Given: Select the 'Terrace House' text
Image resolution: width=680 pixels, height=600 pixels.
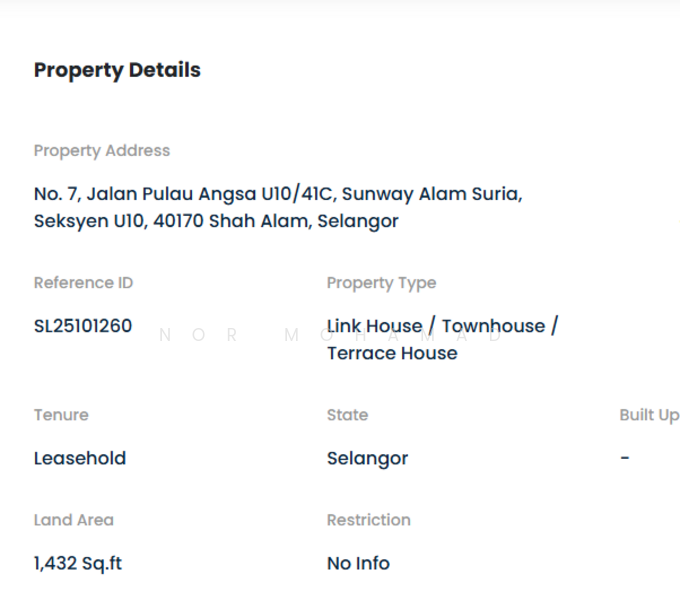Looking at the screenshot, I should tap(392, 353).
